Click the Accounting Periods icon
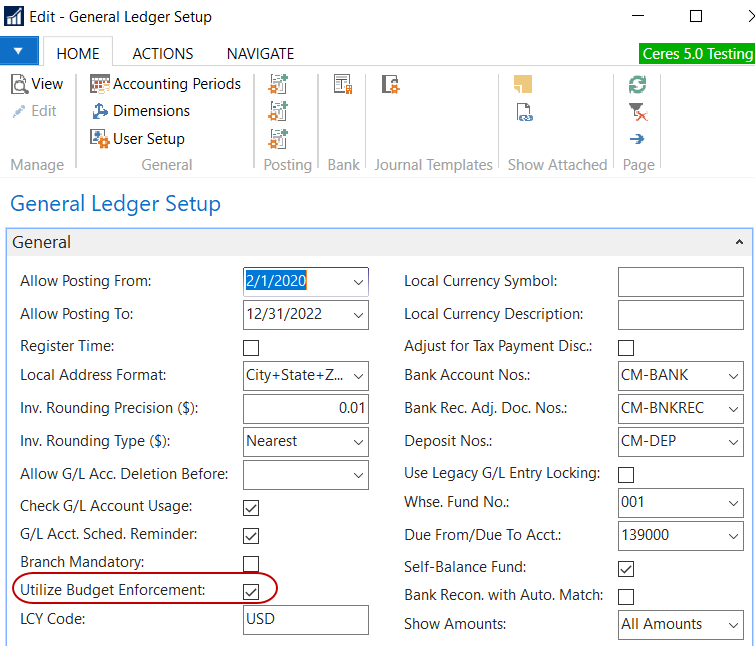Screen dimensions: 755x646 [100, 84]
